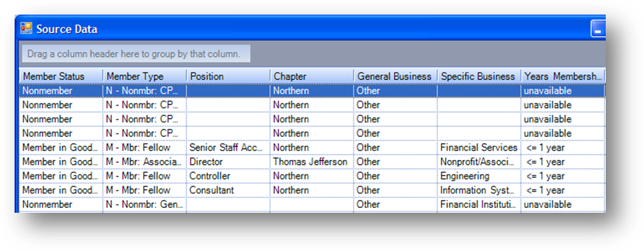Sort by General Business column header
This screenshot has width=644, height=251.
(396, 76)
